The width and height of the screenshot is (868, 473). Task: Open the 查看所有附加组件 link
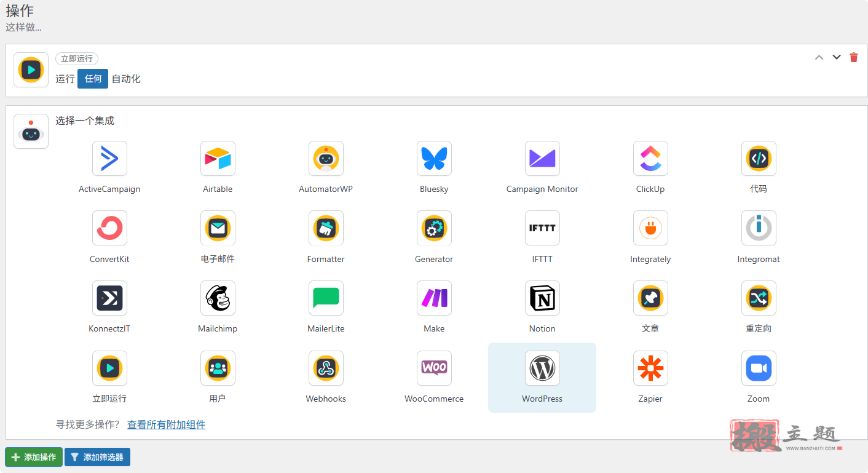pos(166,424)
